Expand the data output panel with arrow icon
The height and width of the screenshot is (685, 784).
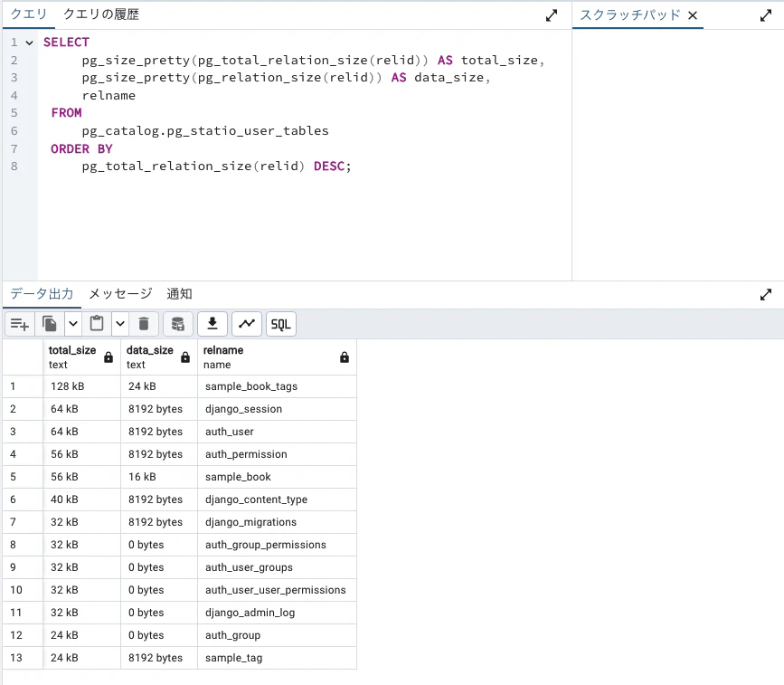click(766, 295)
